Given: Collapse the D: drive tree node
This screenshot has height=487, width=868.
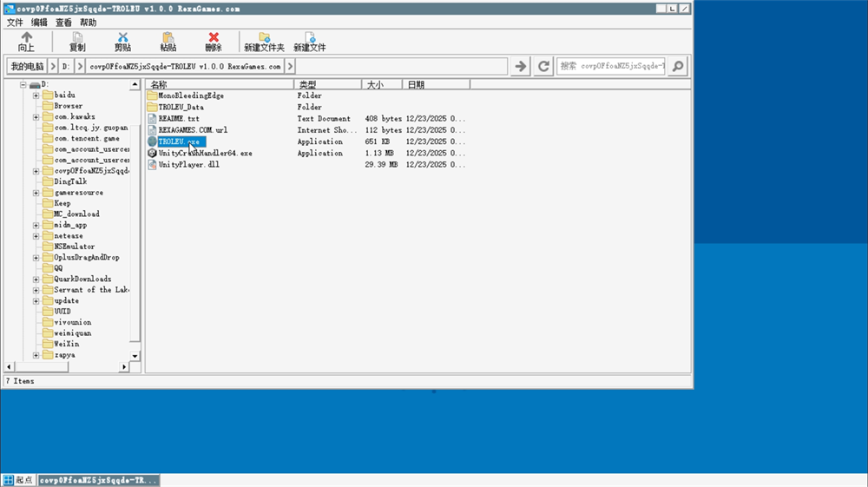Looking at the screenshot, I should tap(24, 84).
